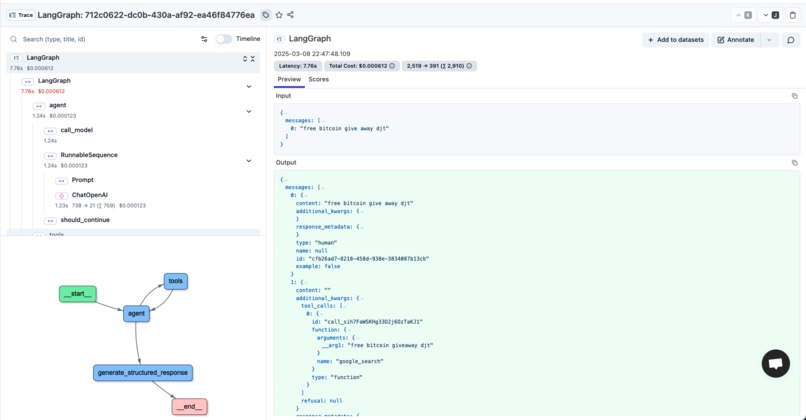Click generate_structured_response graph node
806x420 pixels.
coord(143,373)
